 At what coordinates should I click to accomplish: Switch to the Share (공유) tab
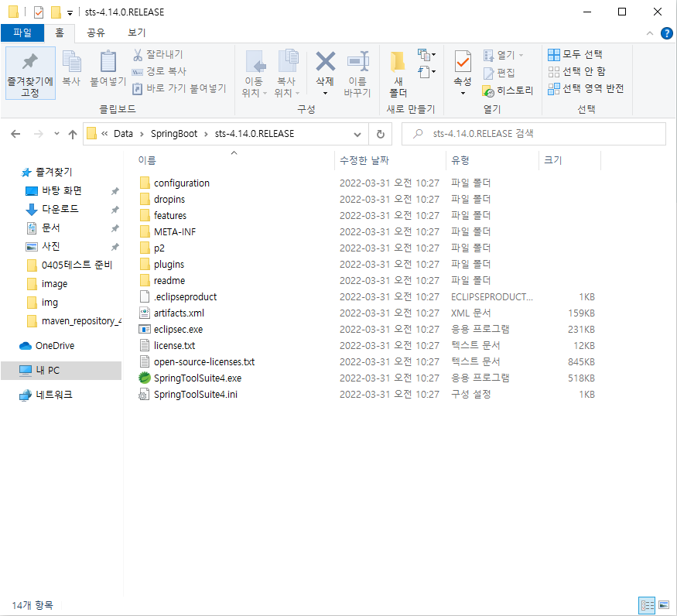[x=96, y=33]
